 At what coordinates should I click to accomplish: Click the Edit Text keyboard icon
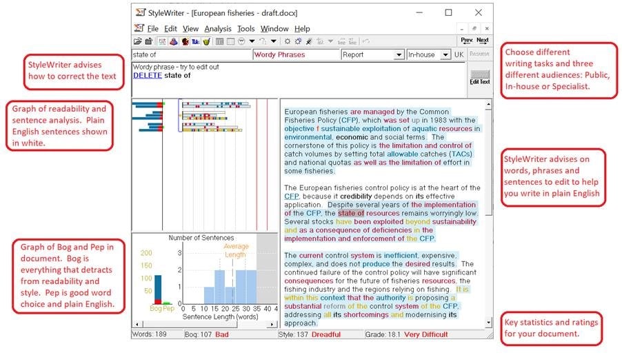[x=480, y=77]
